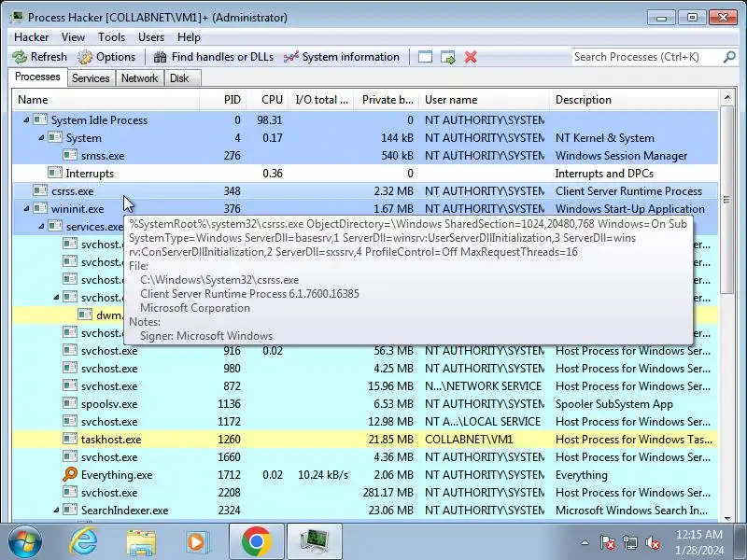Viewport: 747px width, 560px height.
Task: Collapse the wininit.exe tree node
Action: 26,208
